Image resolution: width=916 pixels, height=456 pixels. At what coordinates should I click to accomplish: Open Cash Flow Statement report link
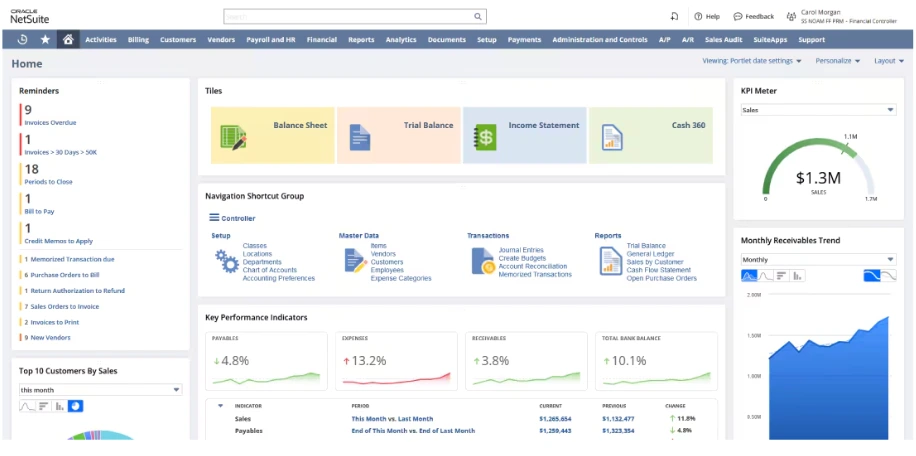pyautogui.click(x=659, y=270)
